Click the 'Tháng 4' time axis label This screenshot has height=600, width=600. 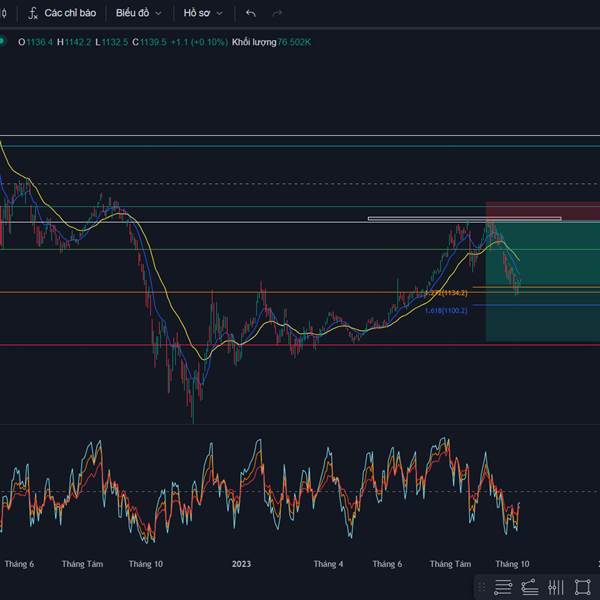tap(328, 564)
